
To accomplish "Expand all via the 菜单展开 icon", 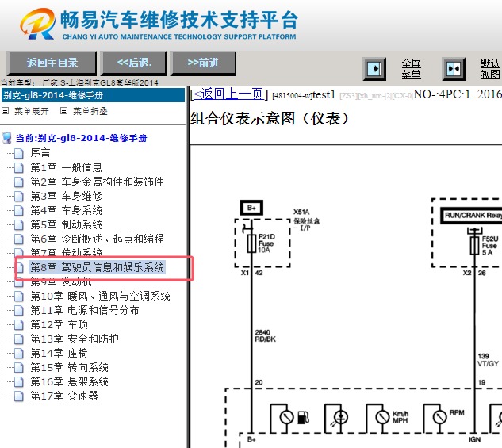I will pos(5,111).
